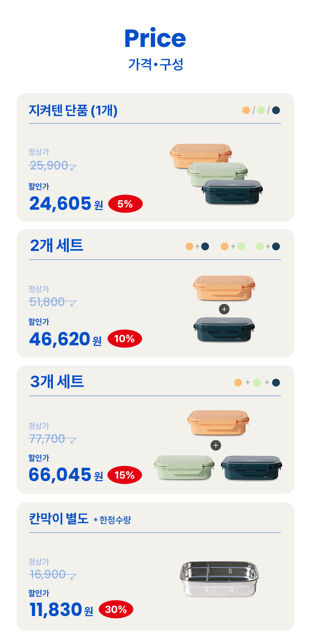This screenshot has width=311, height=644.
Task: Select the stainless steel divider tray image
Action: pos(219,578)
